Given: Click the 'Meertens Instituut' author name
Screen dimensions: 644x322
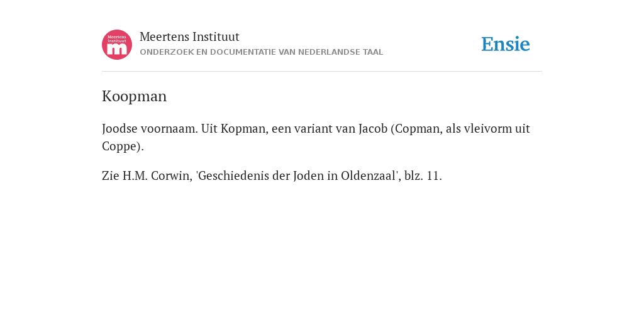Looking at the screenshot, I should pos(189,36).
